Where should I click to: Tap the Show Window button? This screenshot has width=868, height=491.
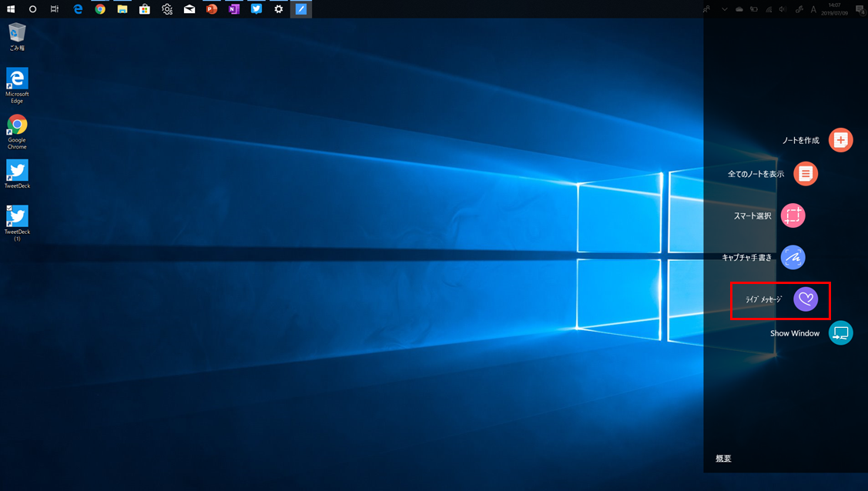click(x=840, y=333)
